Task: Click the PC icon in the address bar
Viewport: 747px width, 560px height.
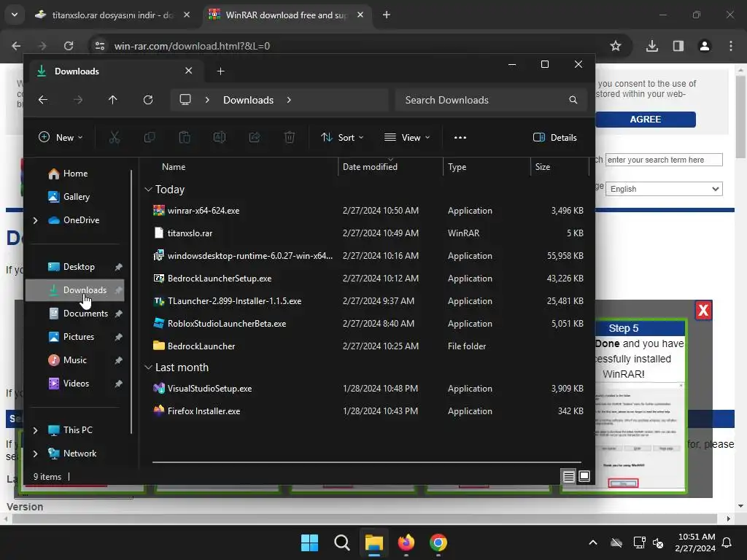Action: pyautogui.click(x=185, y=100)
